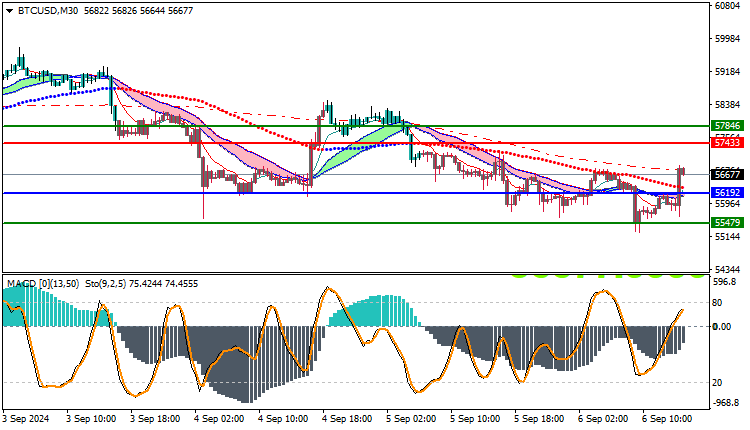Select the stochastic 20 level label
This screenshot has width=750, height=430.
coord(717,383)
